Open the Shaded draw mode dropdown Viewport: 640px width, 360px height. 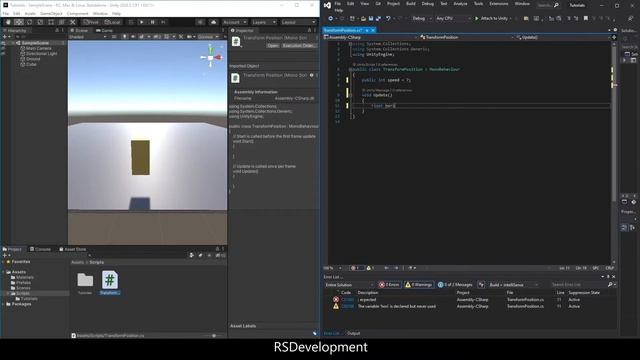pos(87,37)
